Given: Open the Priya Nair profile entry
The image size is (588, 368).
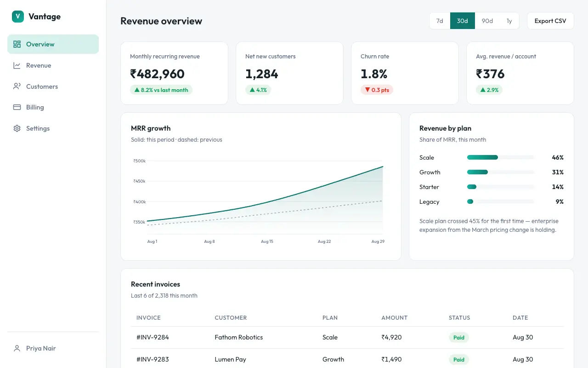Looking at the screenshot, I should 53,348.
